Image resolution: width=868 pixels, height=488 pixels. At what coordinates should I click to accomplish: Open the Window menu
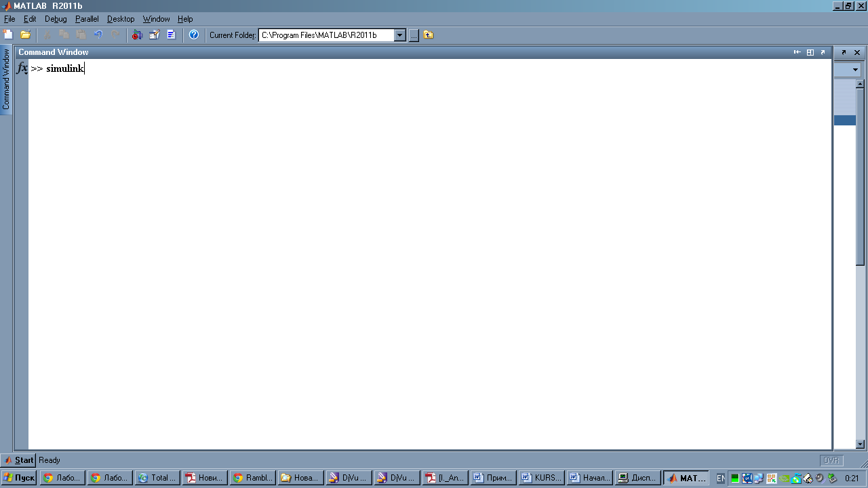click(157, 19)
